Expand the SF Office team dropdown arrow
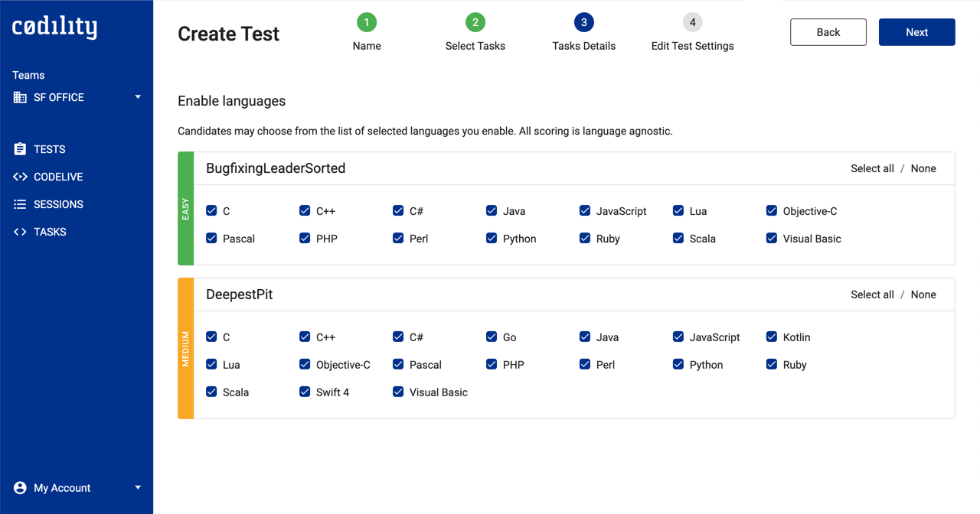The width and height of the screenshot is (980, 514). click(x=138, y=97)
